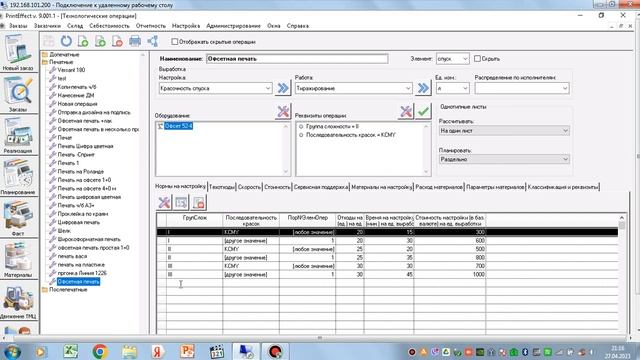640x360 pixels.
Task: Enable Отображать скрытые операции checkbox
Action: [x=175, y=42]
